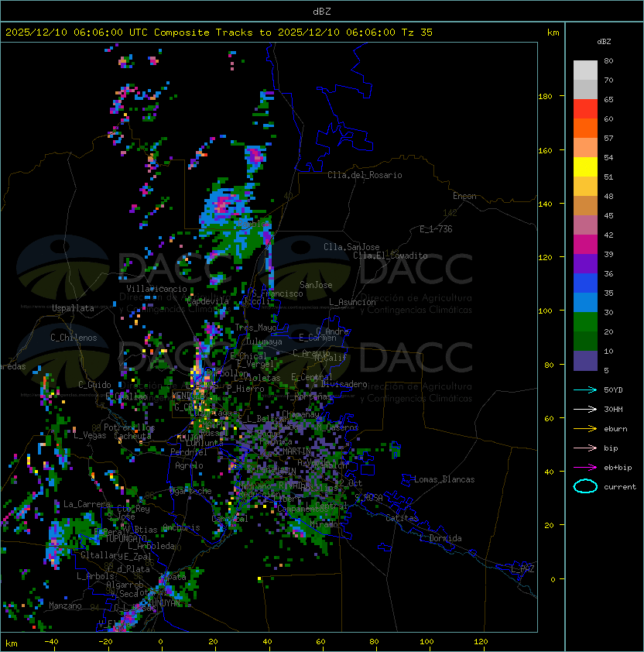Viewport: 644px width, 652px height.
Task: Click the dBZ title at top
Action: click(x=322, y=12)
